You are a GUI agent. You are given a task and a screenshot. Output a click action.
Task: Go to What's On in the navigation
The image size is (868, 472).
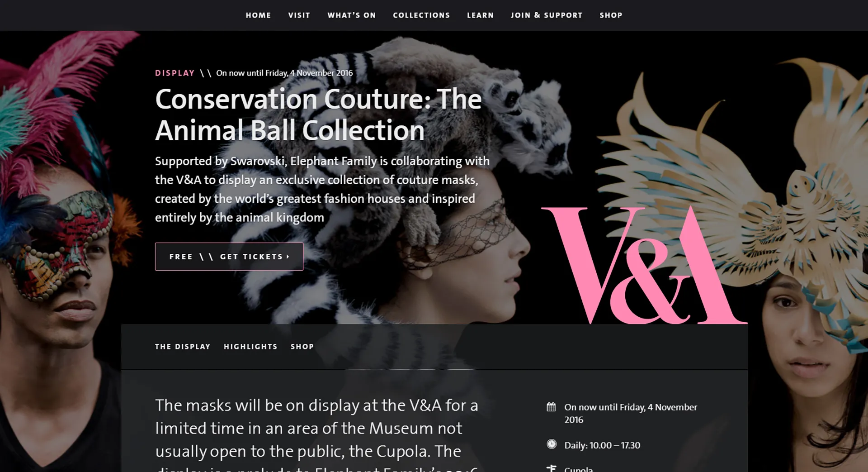click(352, 15)
